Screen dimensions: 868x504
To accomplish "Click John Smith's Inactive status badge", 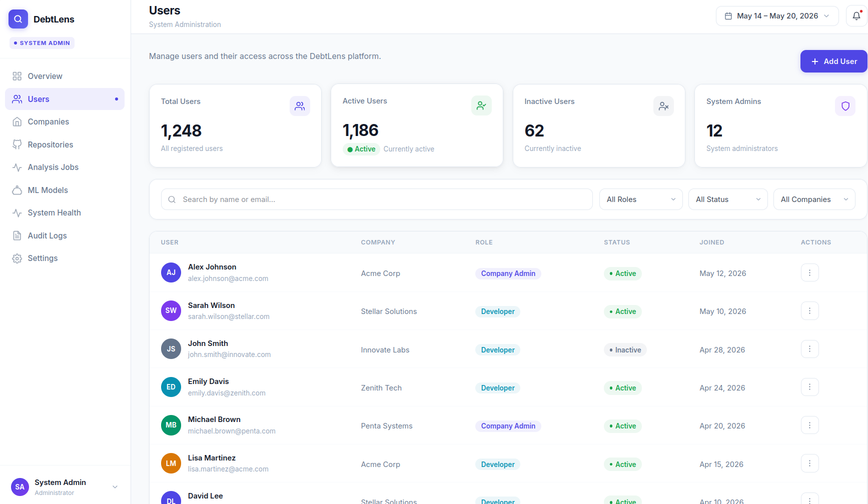I will pos(625,350).
